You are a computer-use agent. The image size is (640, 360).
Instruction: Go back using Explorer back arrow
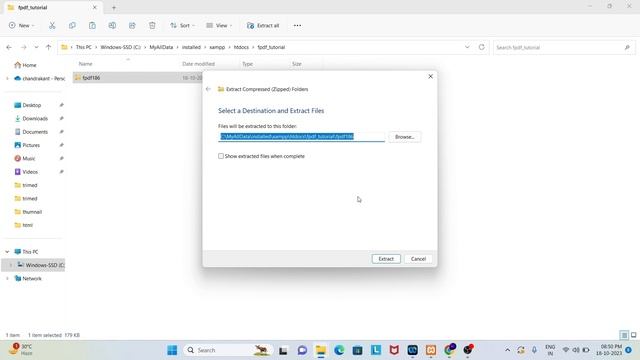9,47
